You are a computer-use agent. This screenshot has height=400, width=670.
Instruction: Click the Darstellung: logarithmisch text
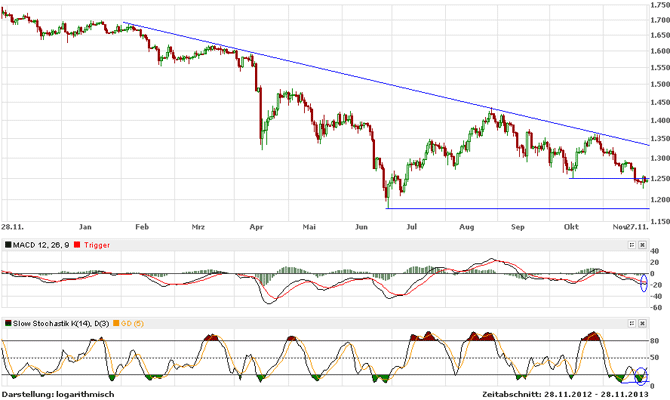coord(58,394)
